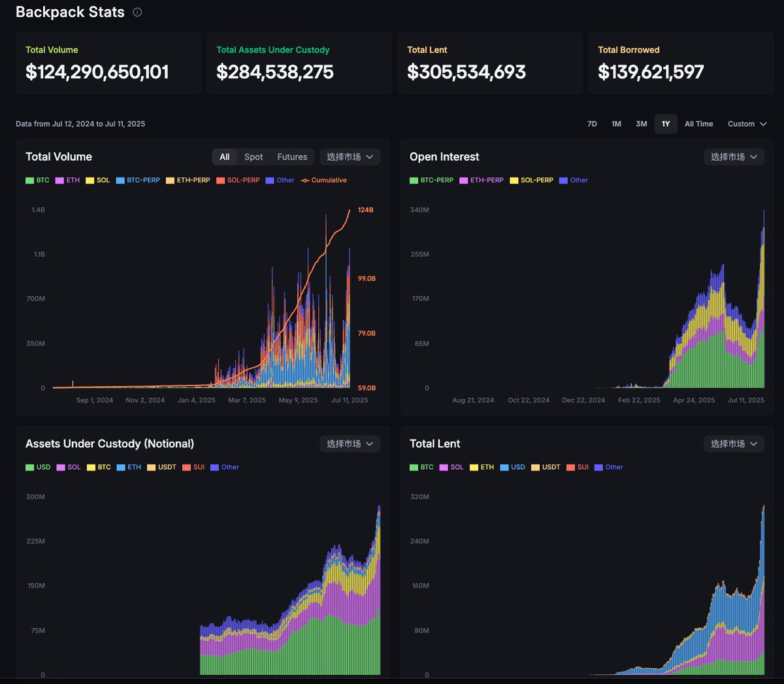Toggle Other series in Total Volume legend

[x=280, y=180]
